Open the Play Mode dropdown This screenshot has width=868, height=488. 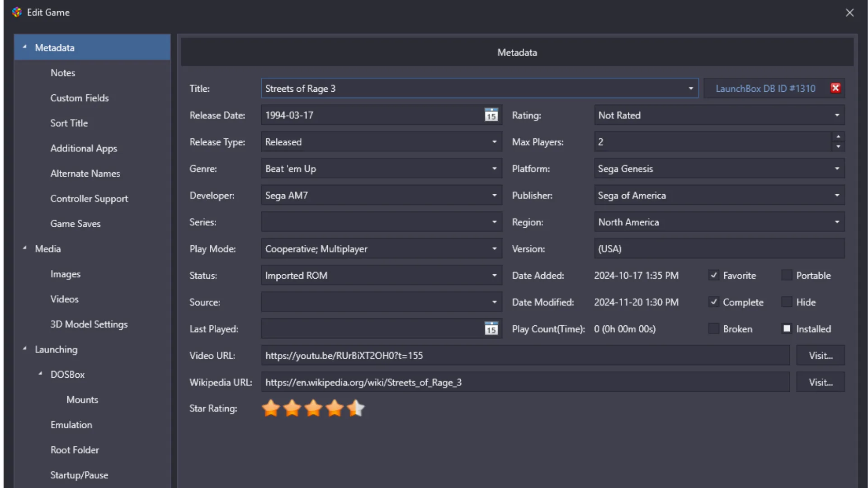494,248
